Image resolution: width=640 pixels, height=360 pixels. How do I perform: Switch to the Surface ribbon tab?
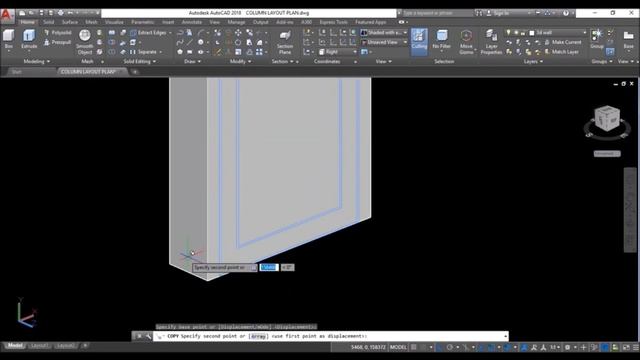[70, 22]
